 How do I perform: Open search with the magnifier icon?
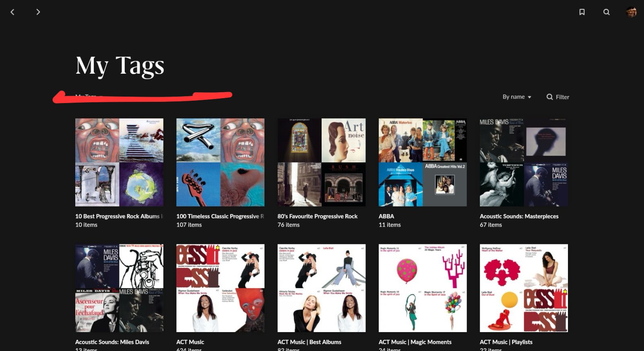tap(607, 12)
